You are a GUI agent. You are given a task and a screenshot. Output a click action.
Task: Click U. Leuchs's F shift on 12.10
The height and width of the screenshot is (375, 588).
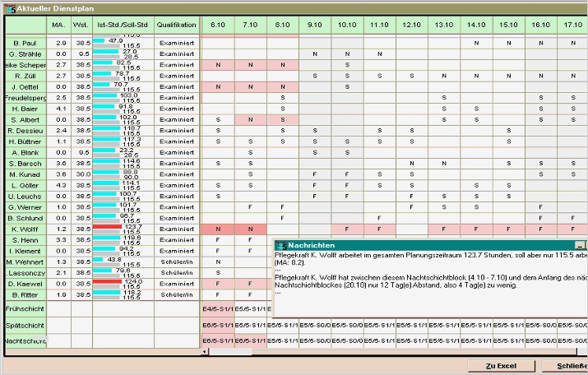tap(411, 196)
